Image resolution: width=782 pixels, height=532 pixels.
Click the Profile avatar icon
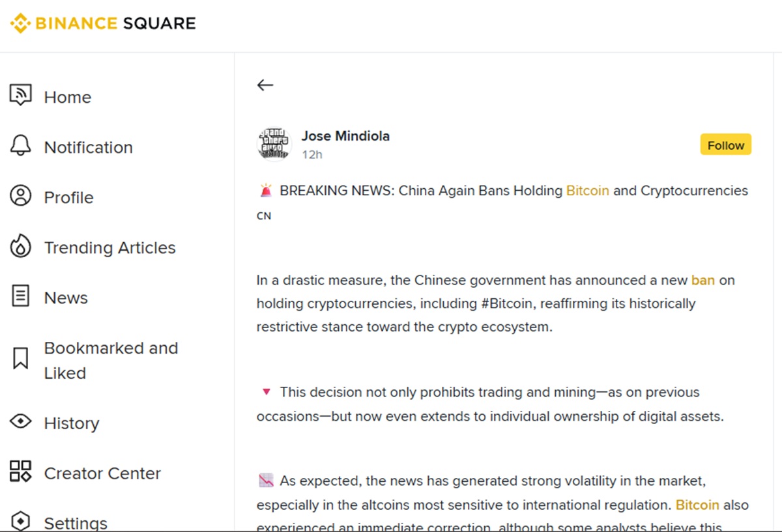pos(21,195)
